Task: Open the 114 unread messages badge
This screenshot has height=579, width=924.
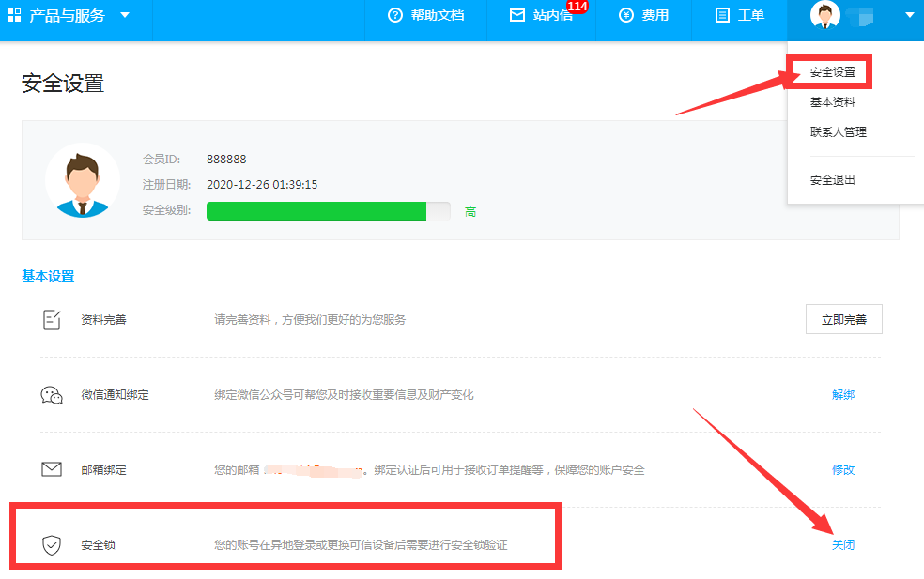Action: coord(577,7)
